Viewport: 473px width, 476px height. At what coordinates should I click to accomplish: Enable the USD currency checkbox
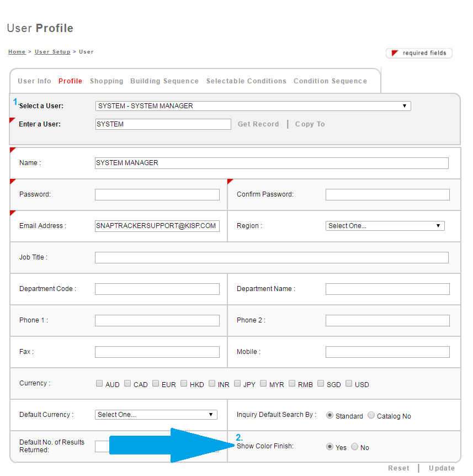[349, 384]
